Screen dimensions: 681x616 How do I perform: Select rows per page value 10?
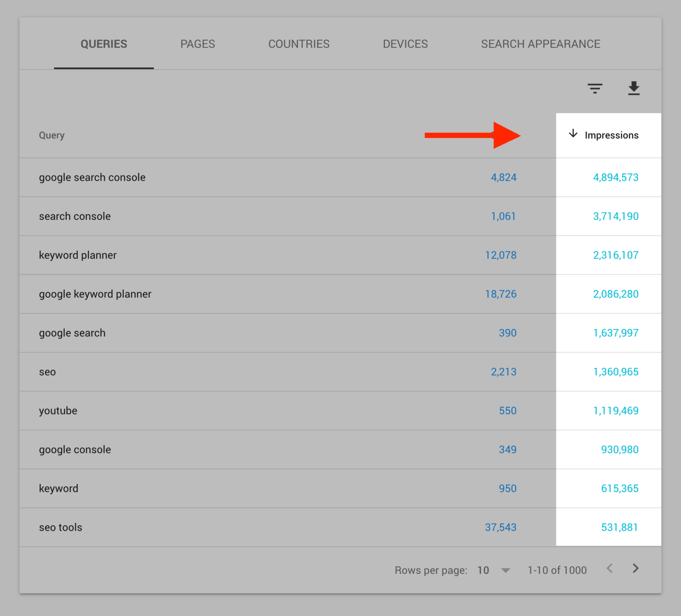[x=483, y=570]
